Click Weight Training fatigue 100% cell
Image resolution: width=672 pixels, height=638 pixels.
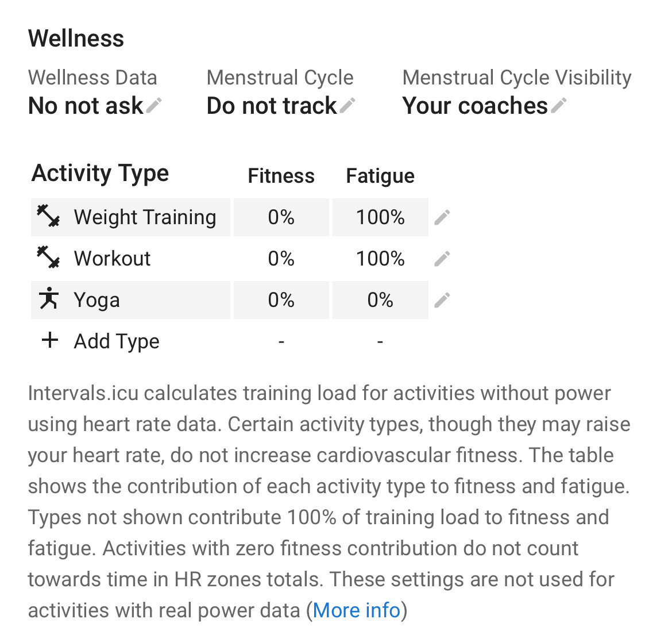[x=381, y=217]
